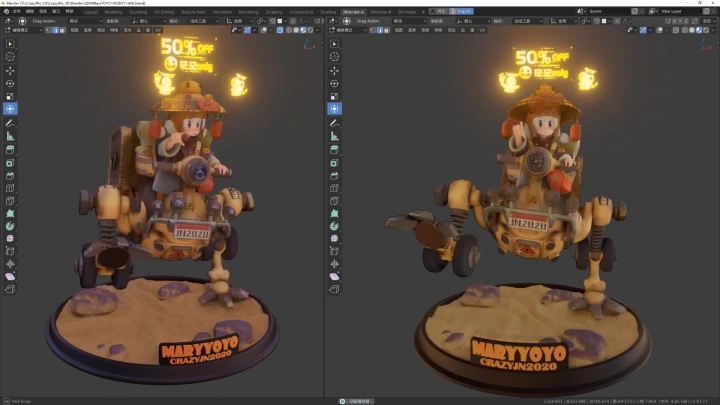Select the Rotate tool in left viewport
This screenshot has height=405, width=720.
tap(10, 84)
